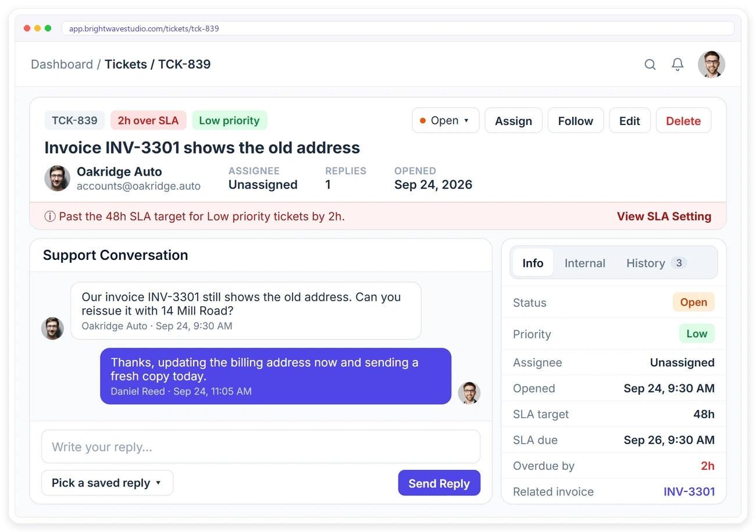Click the Low priority badge
This screenshot has height=532, width=756.
[229, 120]
